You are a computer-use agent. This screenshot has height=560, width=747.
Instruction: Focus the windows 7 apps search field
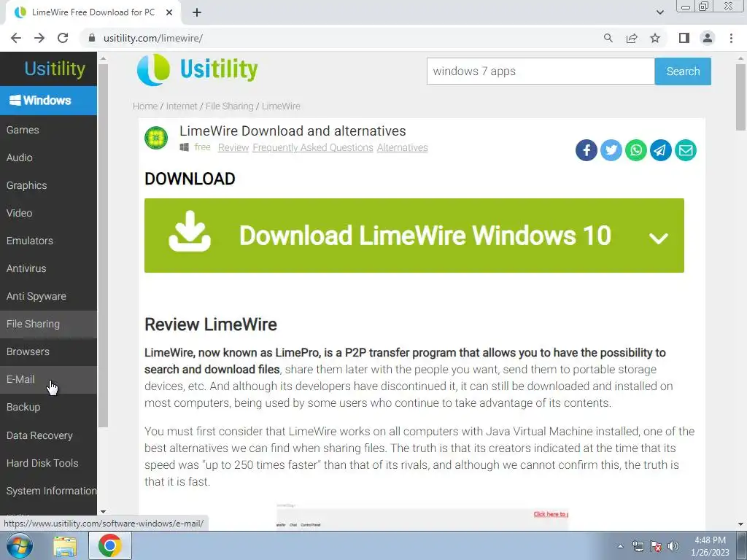coord(541,71)
